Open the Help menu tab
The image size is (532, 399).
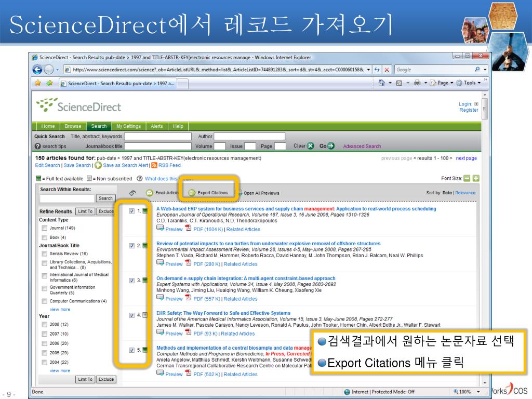[178, 126]
